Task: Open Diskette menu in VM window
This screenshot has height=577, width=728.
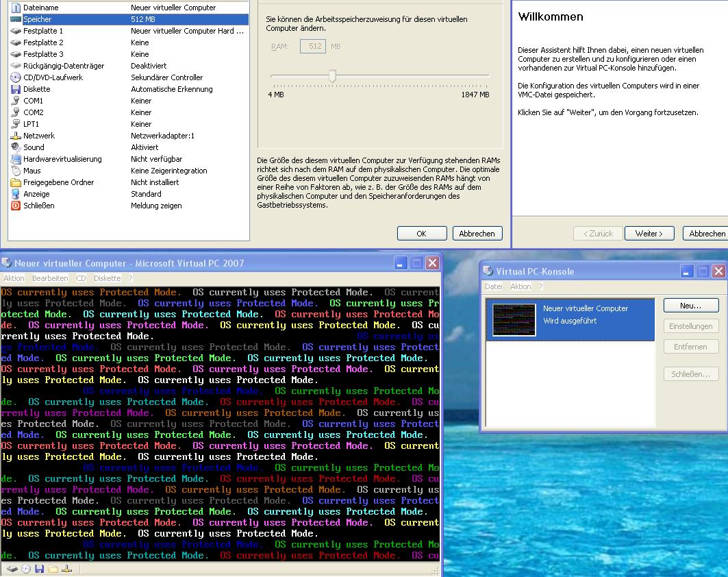Action: [x=108, y=278]
